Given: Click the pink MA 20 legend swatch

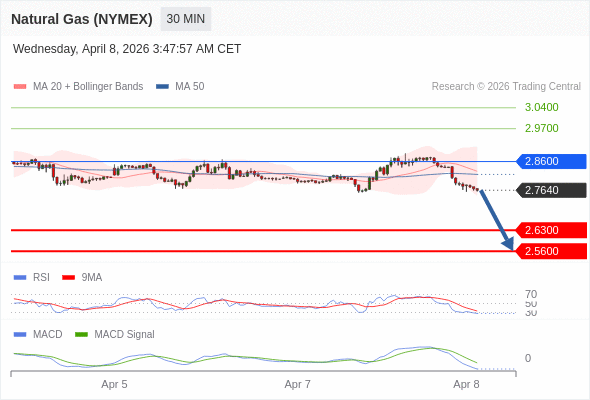Looking at the screenshot, I should [20, 87].
